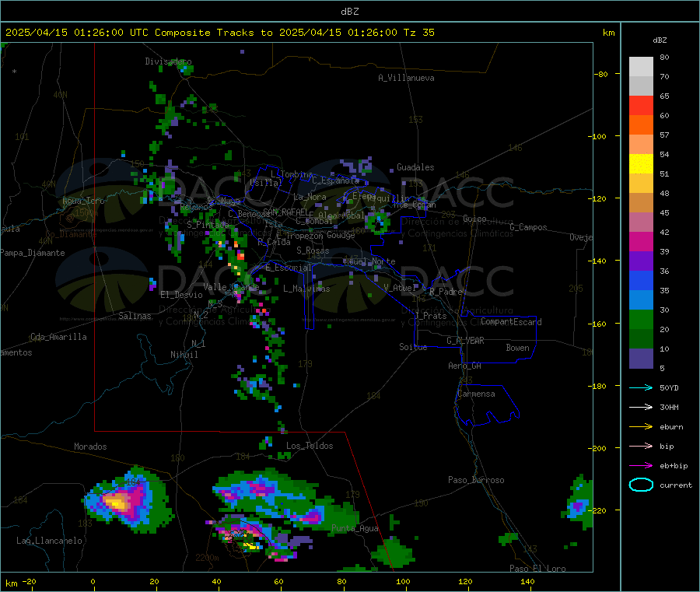This screenshot has height=592, width=700.
Task: Click the Agua_Toro map label
Action: coord(83,201)
